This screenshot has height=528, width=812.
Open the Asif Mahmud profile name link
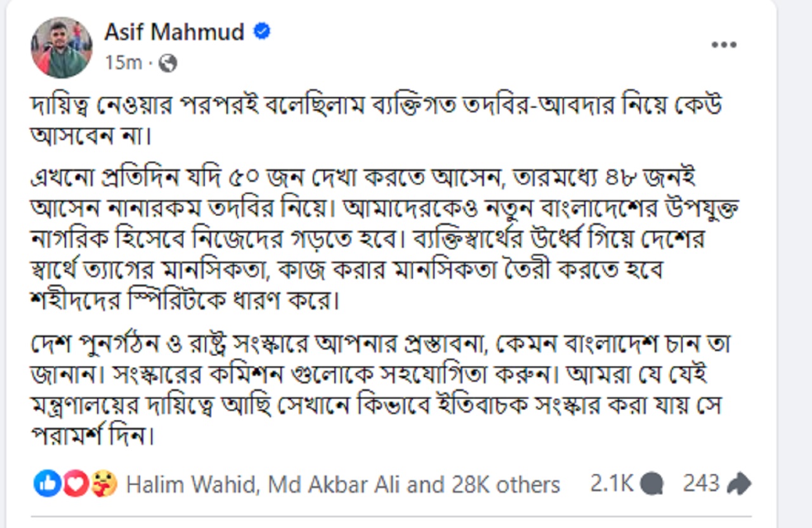click(x=174, y=32)
